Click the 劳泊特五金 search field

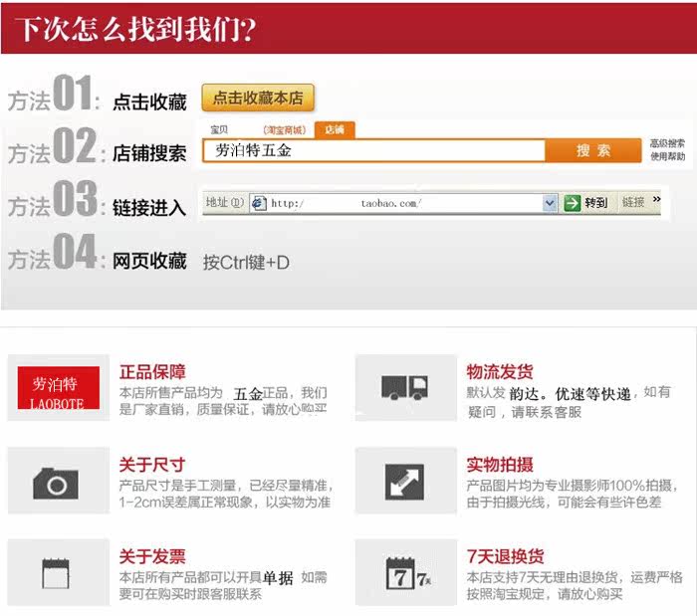click(373, 150)
